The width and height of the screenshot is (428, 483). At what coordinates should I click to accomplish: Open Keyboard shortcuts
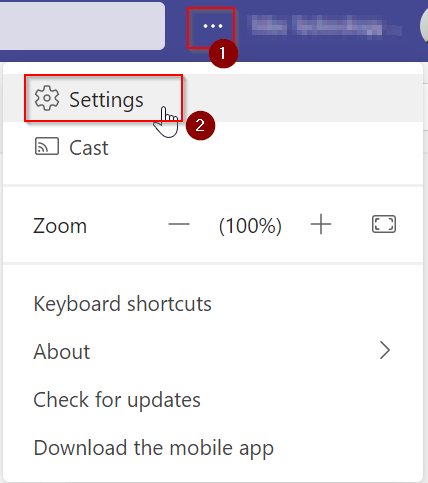point(123,304)
